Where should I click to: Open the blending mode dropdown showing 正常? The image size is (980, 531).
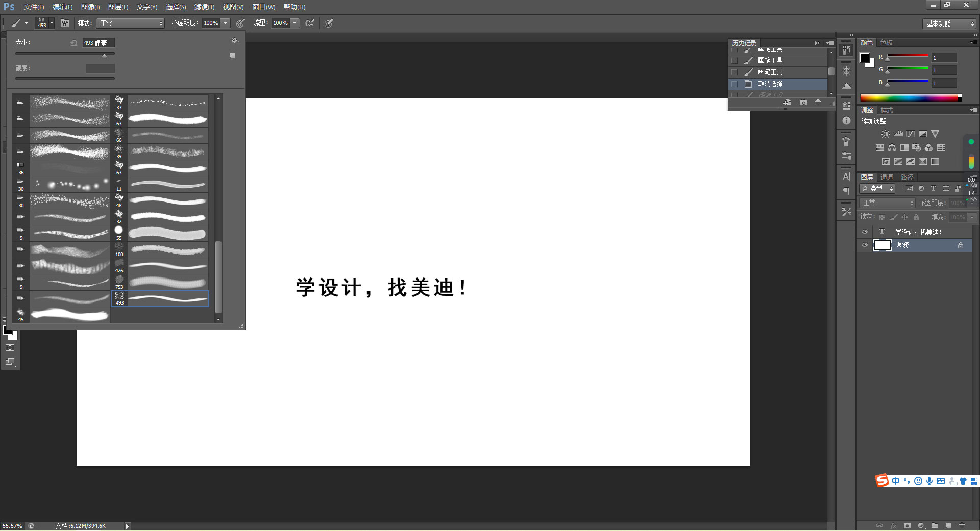(x=887, y=203)
